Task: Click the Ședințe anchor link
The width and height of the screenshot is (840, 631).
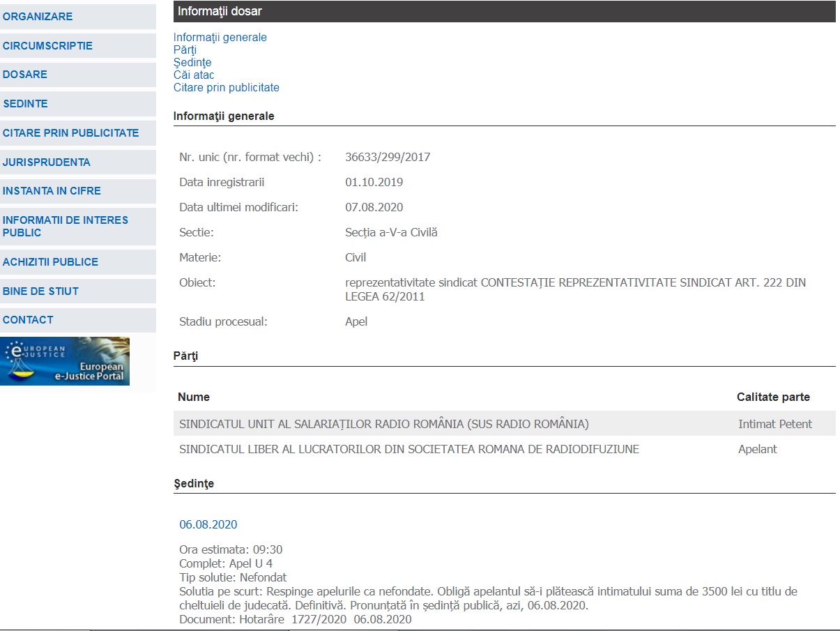Action: click(x=192, y=63)
